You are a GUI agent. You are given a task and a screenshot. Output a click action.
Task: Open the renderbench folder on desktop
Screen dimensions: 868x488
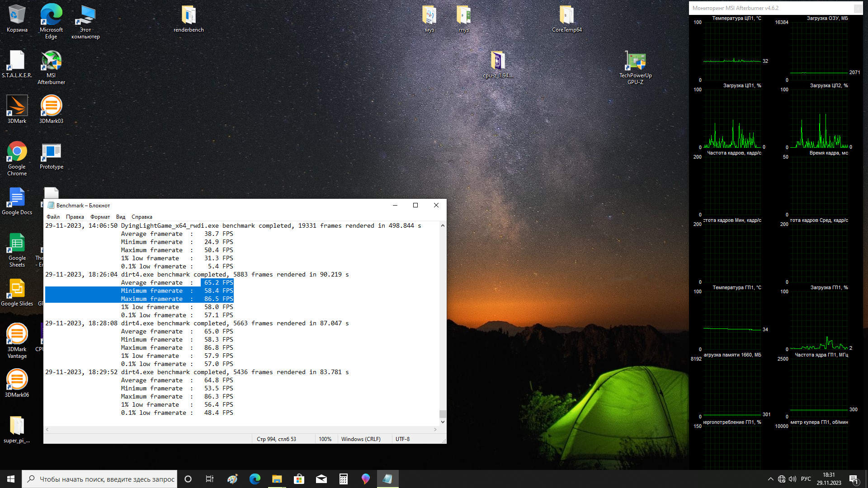tap(189, 16)
